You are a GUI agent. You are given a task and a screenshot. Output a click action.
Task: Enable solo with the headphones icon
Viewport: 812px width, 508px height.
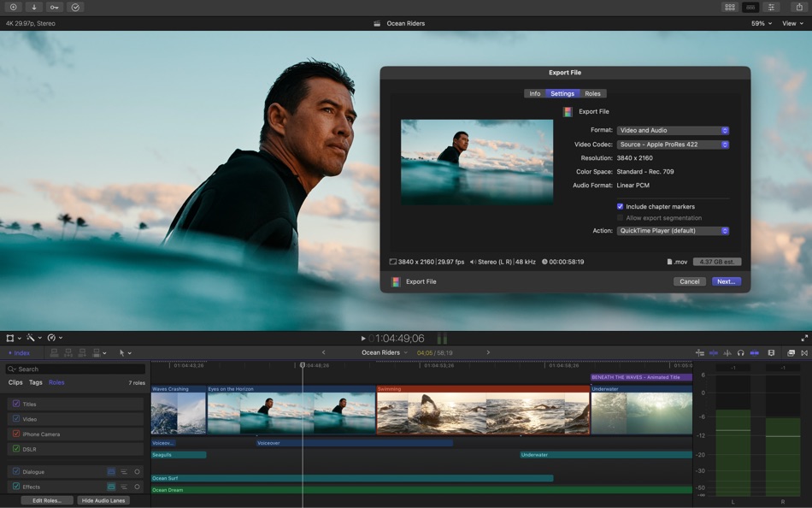tap(741, 352)
